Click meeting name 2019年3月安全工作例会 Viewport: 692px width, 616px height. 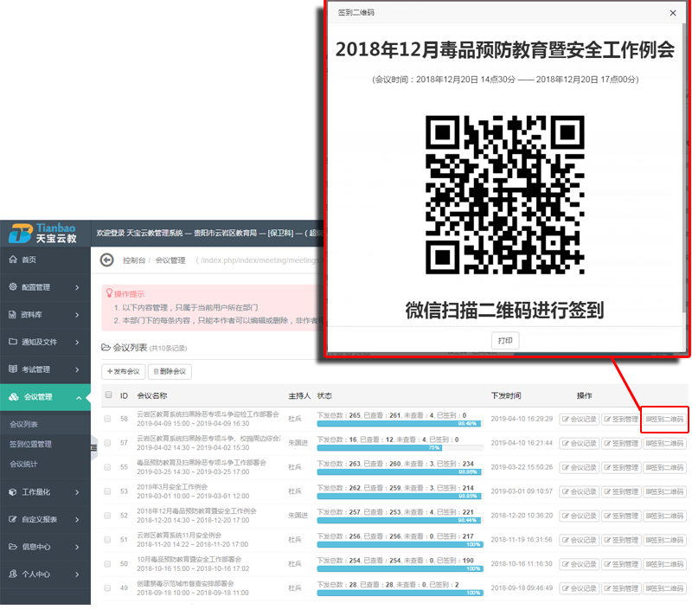coord(172,487)
